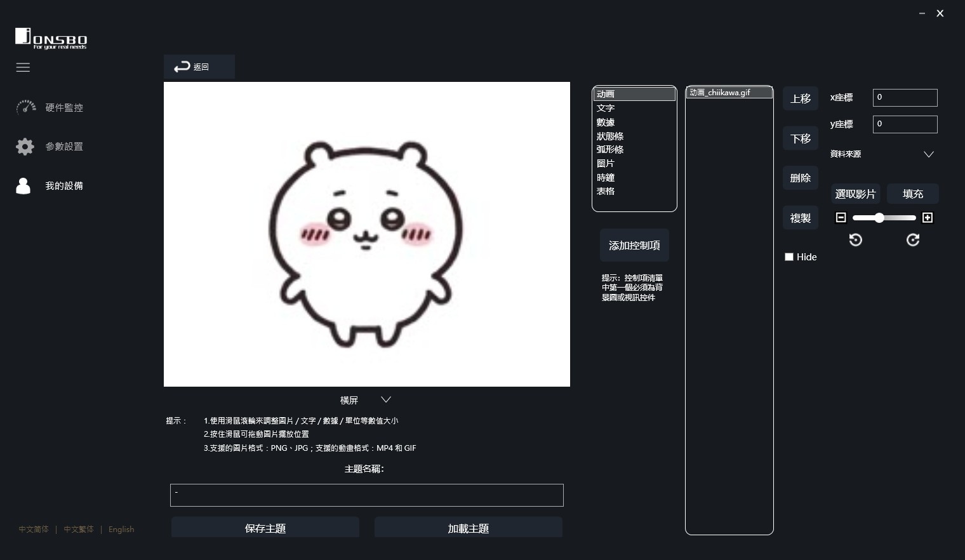Screen dimensions: 965x560
Task: Click the minus icon to shrink the size
Action: (841, 218)
